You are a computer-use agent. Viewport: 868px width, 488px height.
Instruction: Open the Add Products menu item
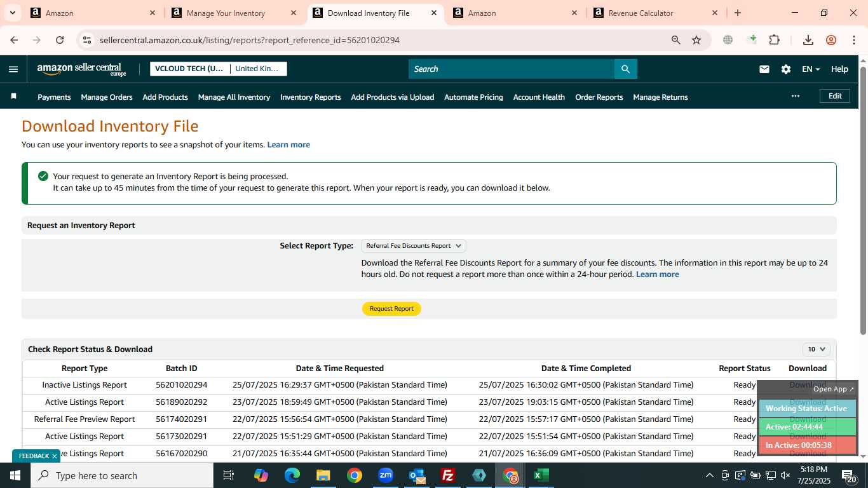click(165, 97)
